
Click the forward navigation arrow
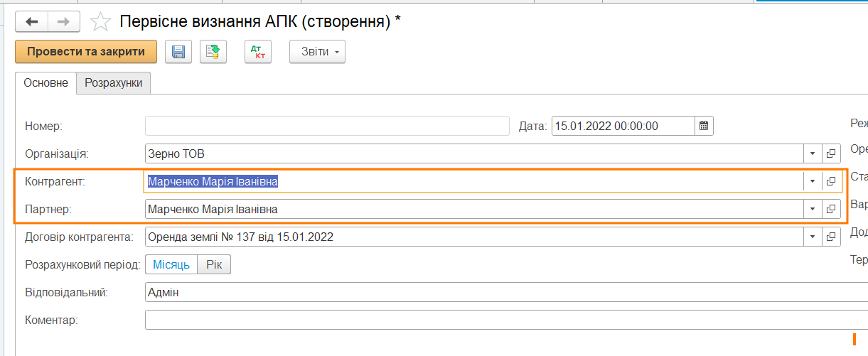pos(63,22)
